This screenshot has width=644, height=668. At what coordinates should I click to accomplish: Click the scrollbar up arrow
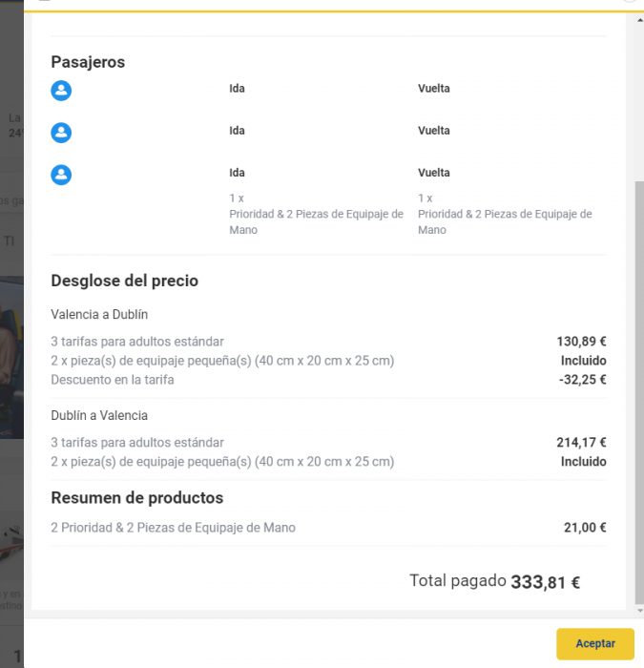pos(640,20)
